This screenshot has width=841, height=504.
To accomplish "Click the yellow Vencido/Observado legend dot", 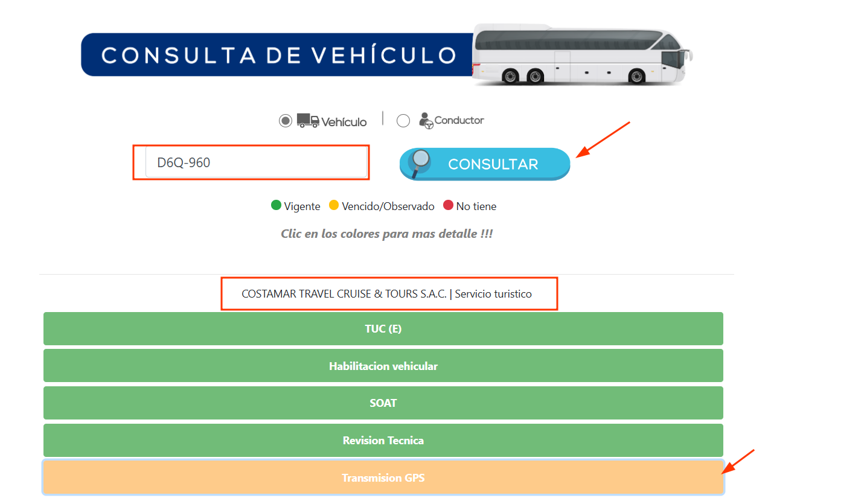I will (x=334, y=206).
